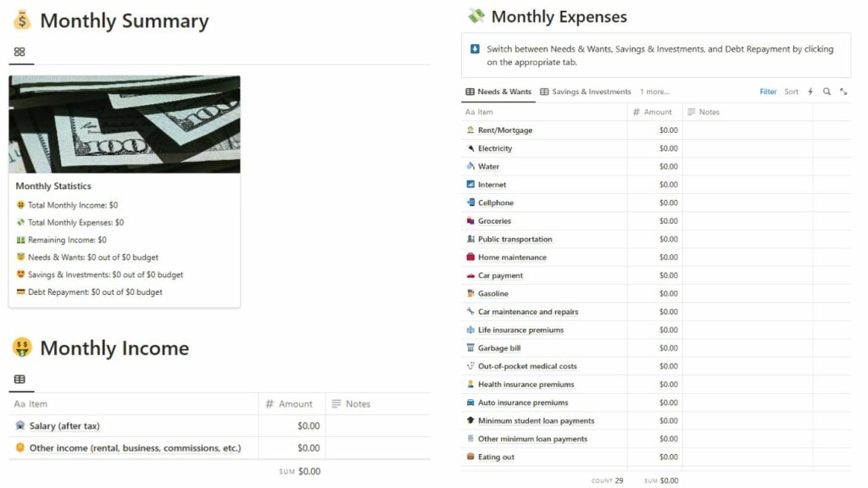Select the hundred-dollar bills cover image
Image resolution: width=868 pixels, height=488 pixels.
(124, 123)
